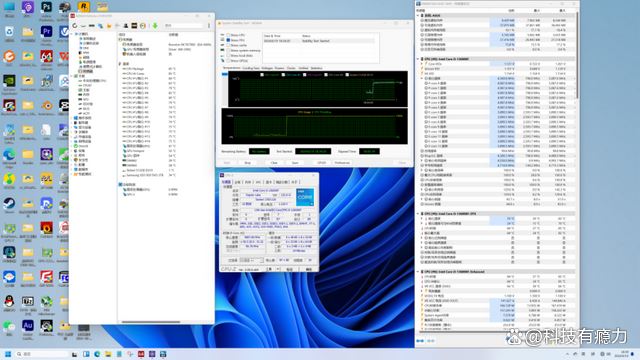640x360 pixels.
Task: Switch to the Statistics tab
Action: [x=316, y=68]
